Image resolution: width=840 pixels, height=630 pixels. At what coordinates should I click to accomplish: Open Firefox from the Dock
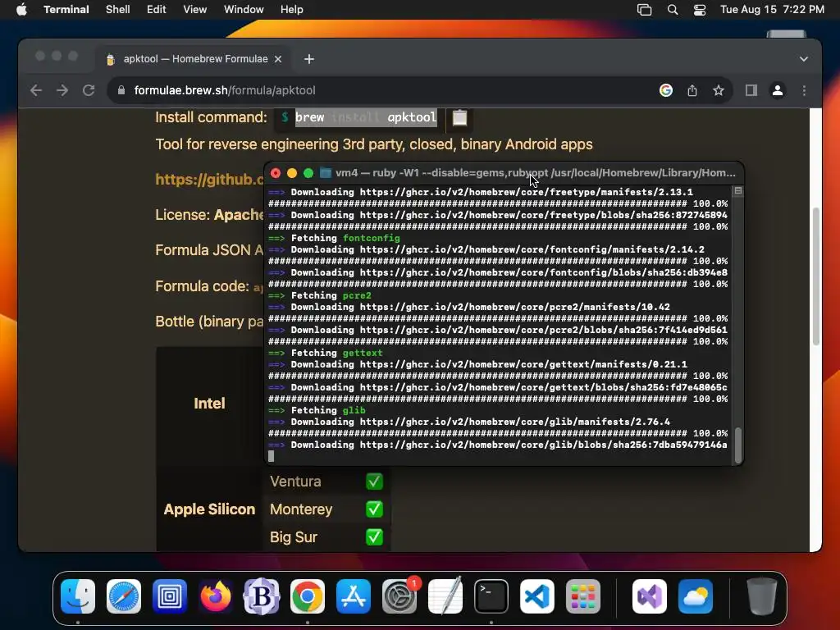216,596
